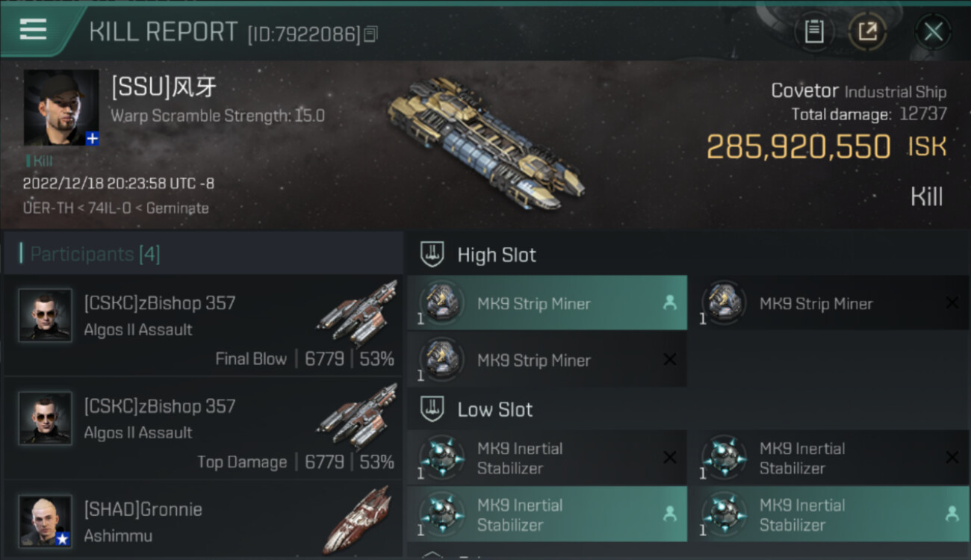This screenshot has height=560, width=971.
Task: Close the kill report window
Action: click(933, 31)
